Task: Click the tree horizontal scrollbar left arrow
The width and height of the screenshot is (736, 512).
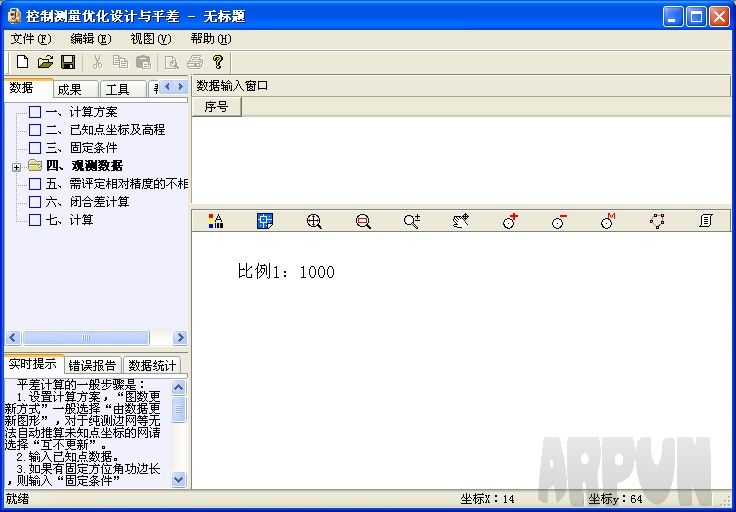Action: (13, 337)
